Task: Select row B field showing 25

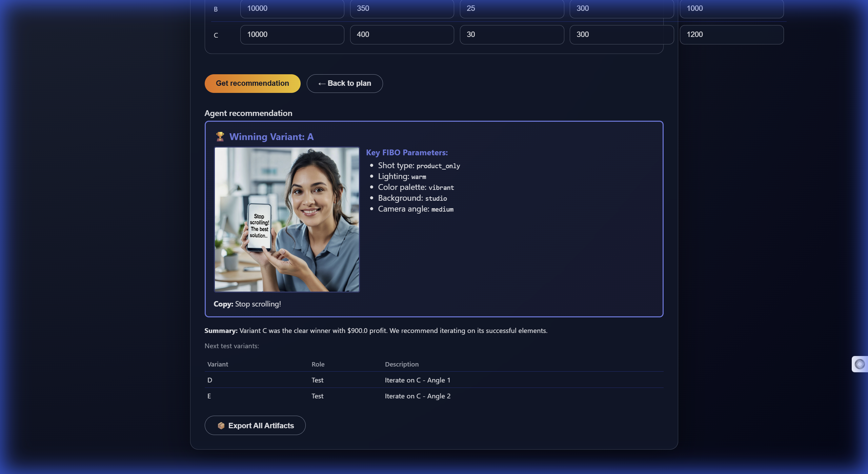Action: (x=511, y=8)
